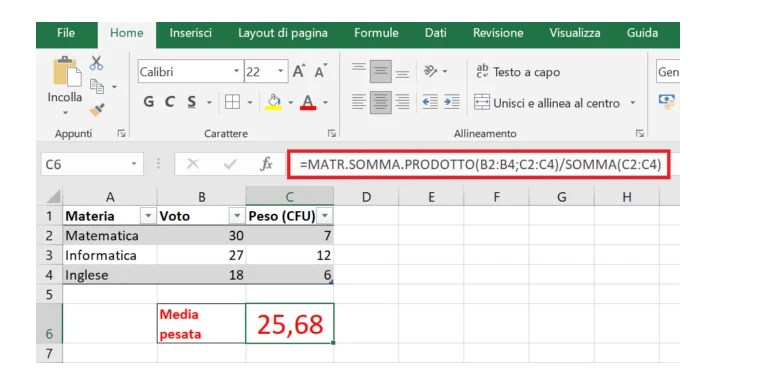Click the formula bar text
Image resolution: width=761 pixels, height=377 pixels.
[x=480, y=164]
